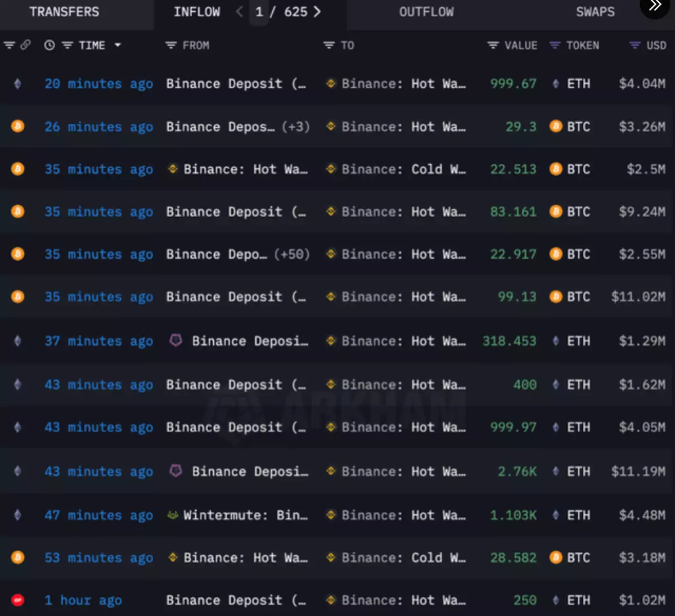Screen dimensions: 675x616
Task: Open the FROM column filter icon
Action: (x=171, y=46)
